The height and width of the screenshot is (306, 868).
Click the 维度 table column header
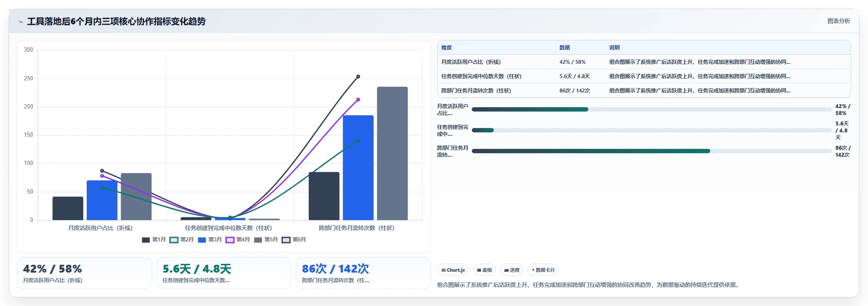click(x=447, y=48)
